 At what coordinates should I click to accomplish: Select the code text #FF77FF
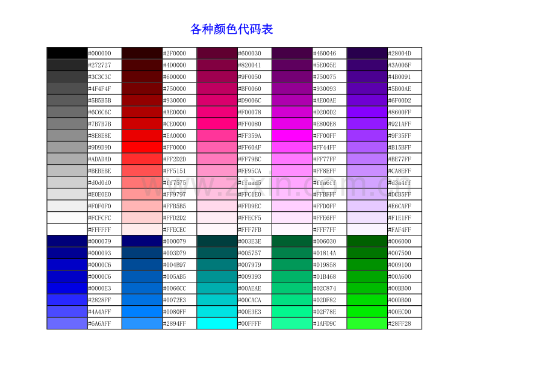point(325,160)
